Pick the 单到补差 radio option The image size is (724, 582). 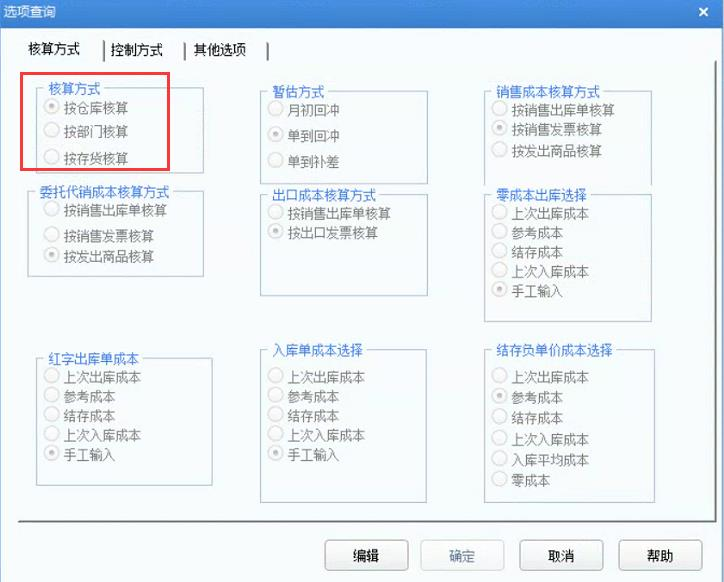[x=276, y=160]
